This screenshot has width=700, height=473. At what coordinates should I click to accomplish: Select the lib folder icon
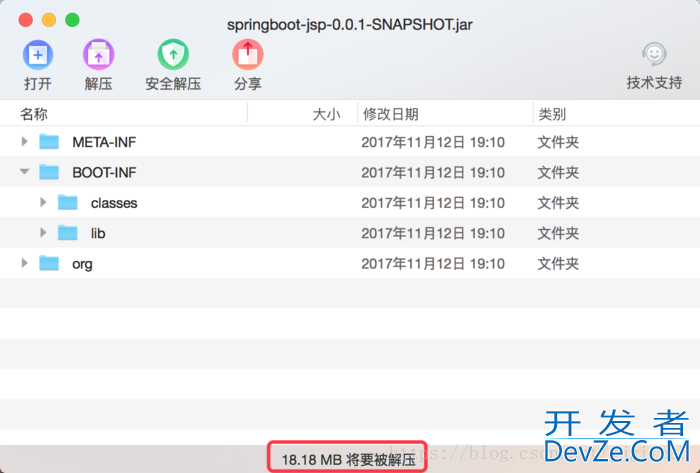[68, 233]
